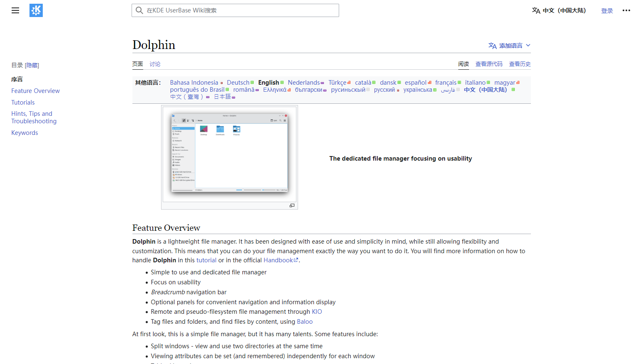Jump to 序言 in the contents
The width and height of the screenshot is (643, 364).
[17, 79]
